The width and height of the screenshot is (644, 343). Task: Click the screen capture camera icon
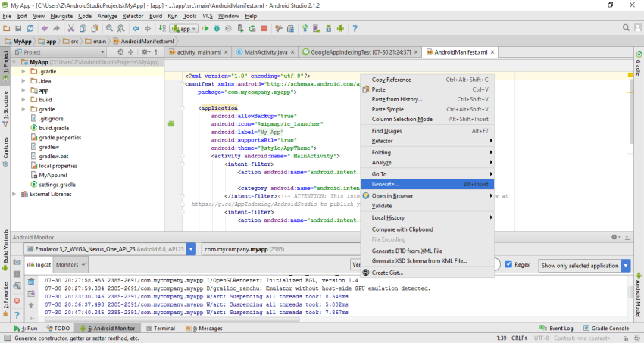point(17,262)
